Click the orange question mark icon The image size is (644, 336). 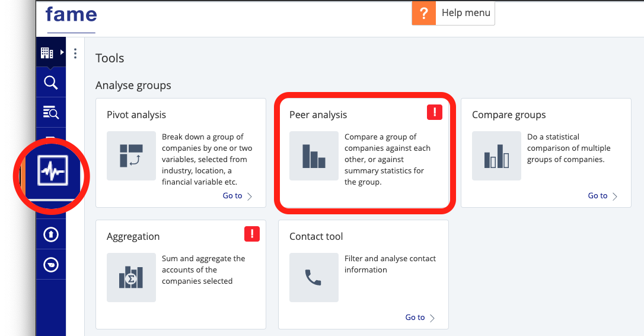(424, 13)
